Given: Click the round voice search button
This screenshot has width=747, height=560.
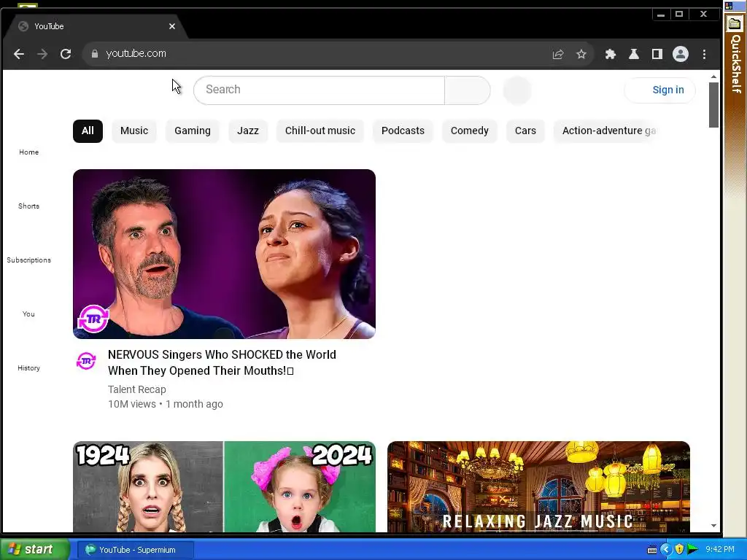Looking at the screenshot, I should pos(517,90).
